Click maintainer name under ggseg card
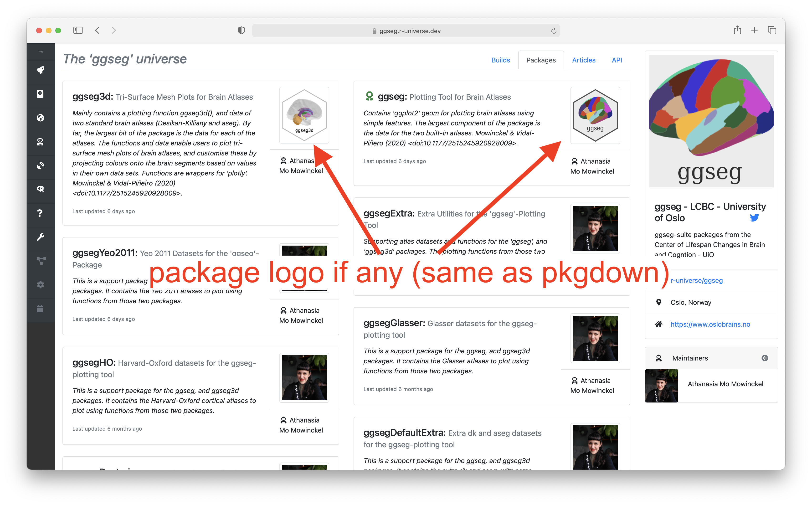The height and width of the screenshot is (505, 812). tap(592, 166)
